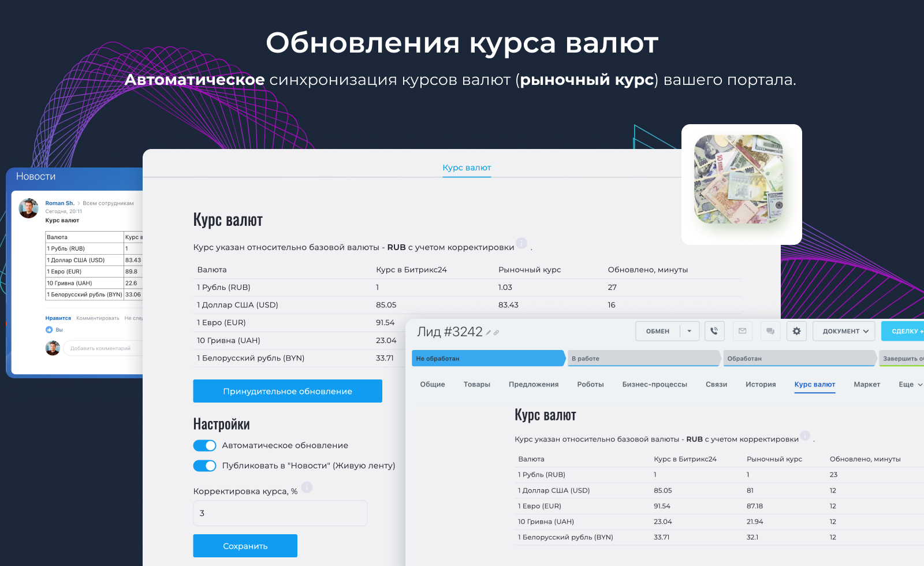Click the thumbs-up like icon in the news post

[x=49, y=330]
